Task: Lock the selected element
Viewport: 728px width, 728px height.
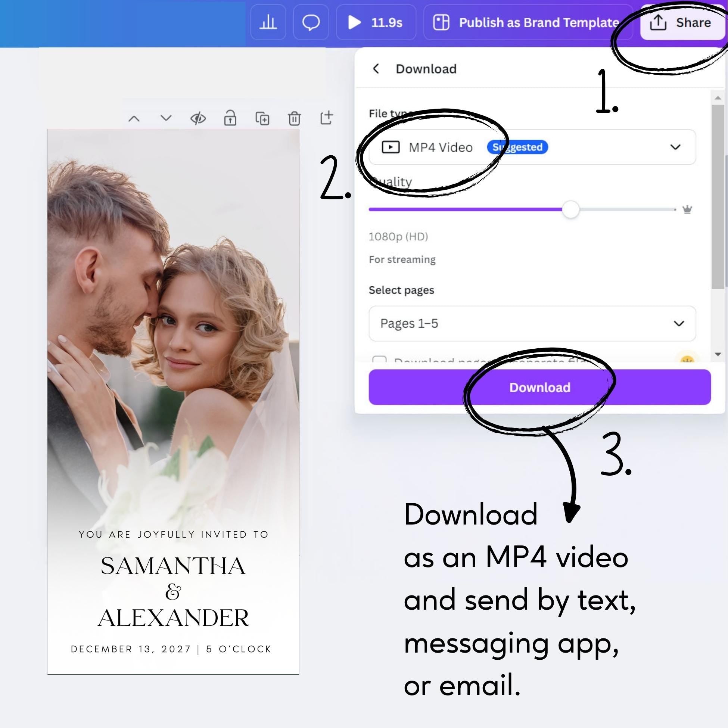Action: 231,118
